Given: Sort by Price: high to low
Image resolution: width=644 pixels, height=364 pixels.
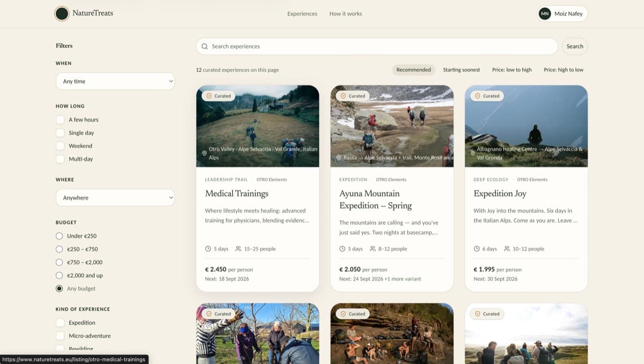Looking at the screenshot, I should point(563,70).
